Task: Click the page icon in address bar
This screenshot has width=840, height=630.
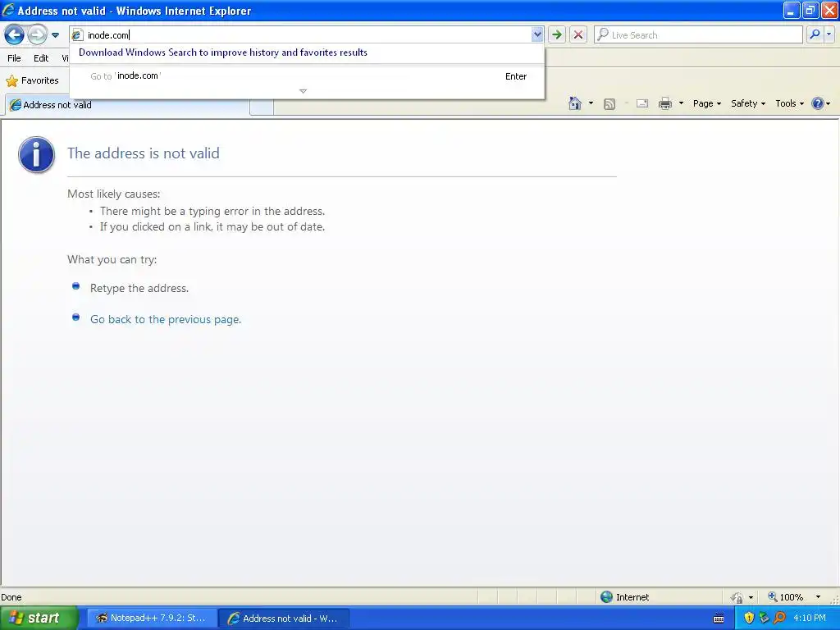Action: tap(77, 34)
